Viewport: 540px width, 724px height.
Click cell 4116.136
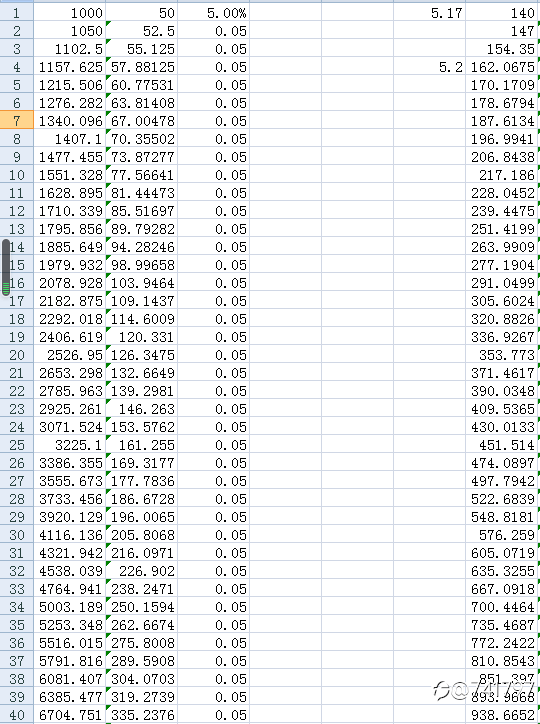click(70, 535)
